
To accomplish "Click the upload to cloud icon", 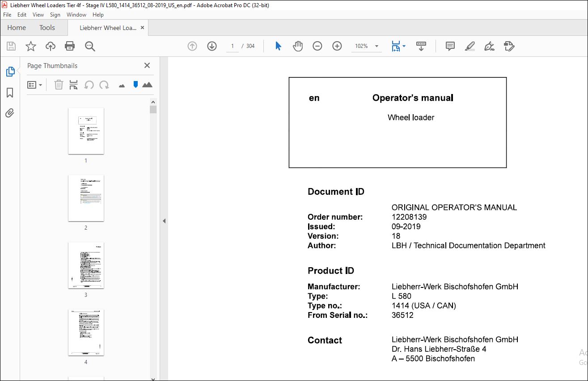I will click(x=50, y=46).
